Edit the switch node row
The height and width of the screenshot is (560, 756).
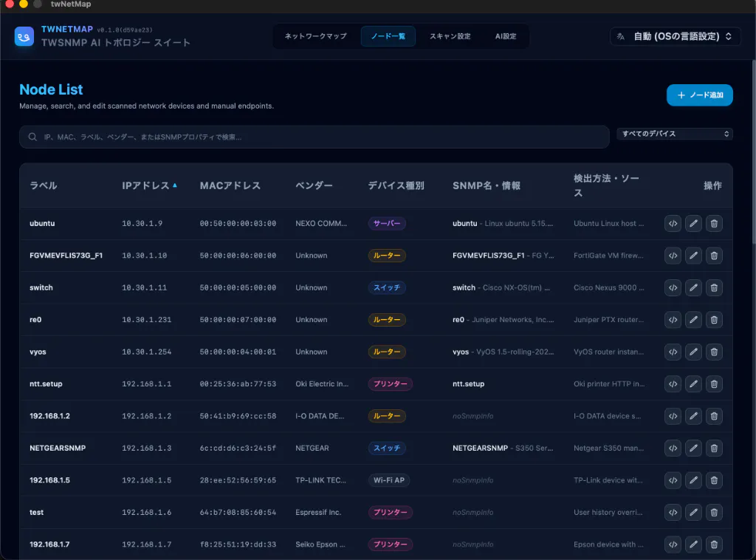coord(693,287)
